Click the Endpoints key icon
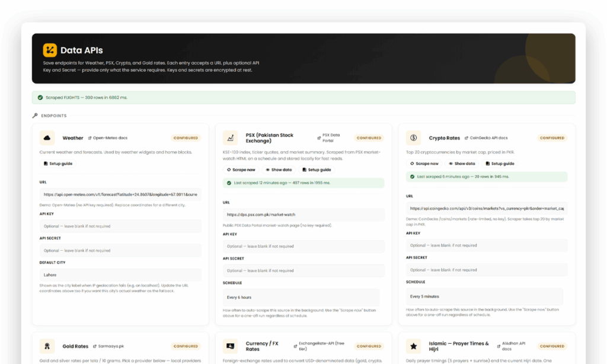Image resolution: width=607 pixels, height=364 pixels. coord(35,116)
